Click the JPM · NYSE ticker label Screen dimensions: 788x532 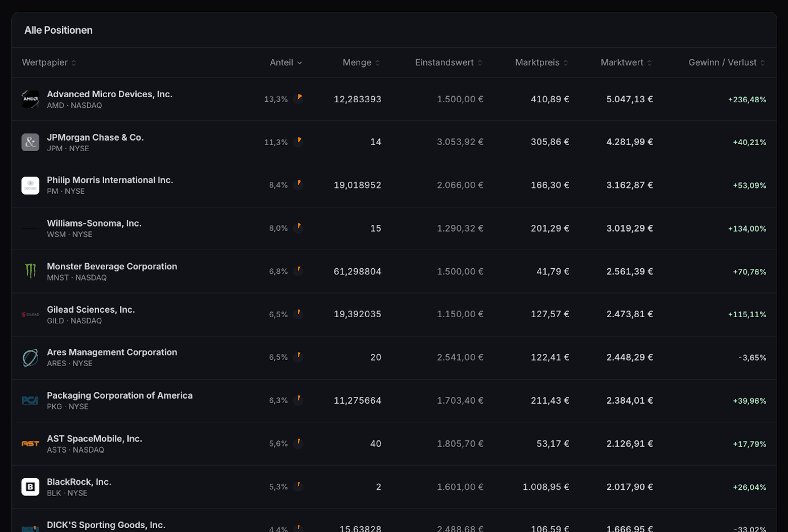coord(68,148)
